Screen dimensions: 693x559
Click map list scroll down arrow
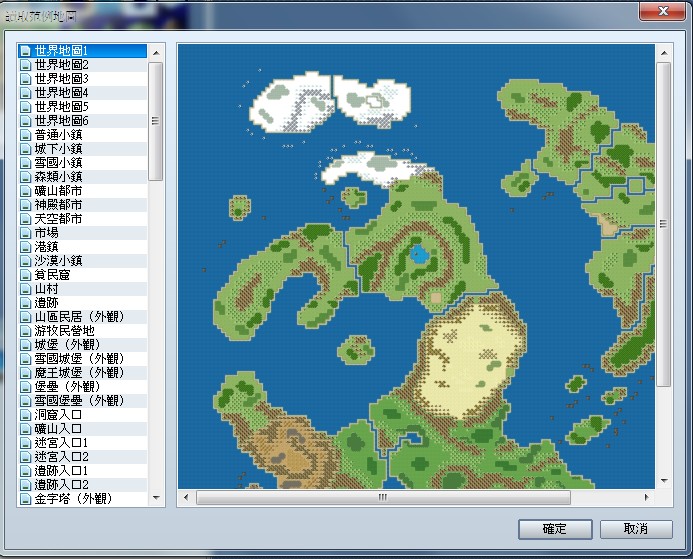[156, 498]
